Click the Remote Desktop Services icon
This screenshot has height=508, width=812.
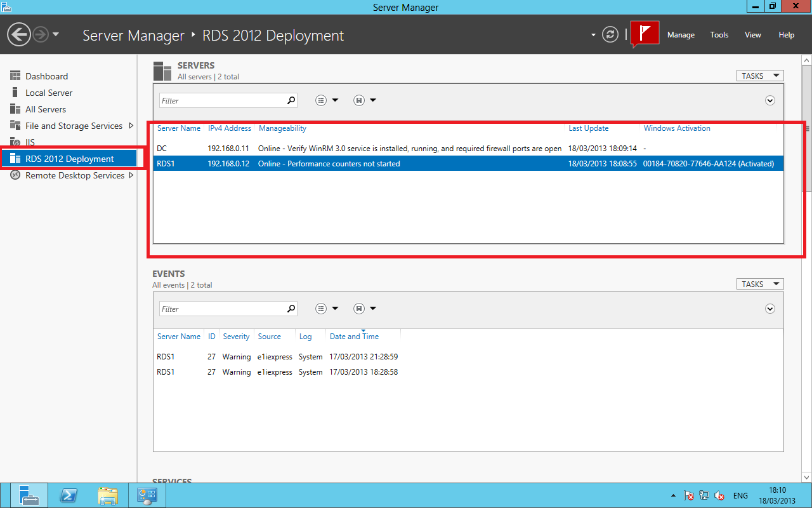pyautogui.click(x=15, y=175)
